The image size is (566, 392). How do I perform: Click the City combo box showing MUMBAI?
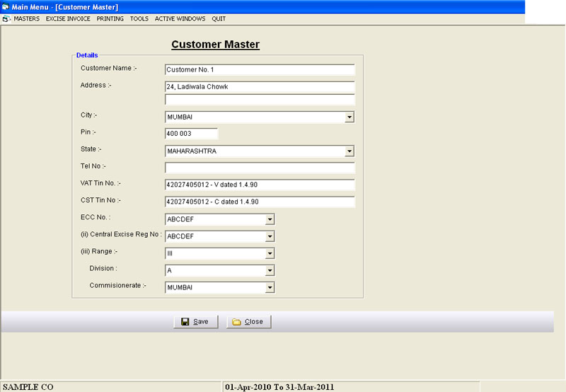pyautogui.click(x=260, y=117)
